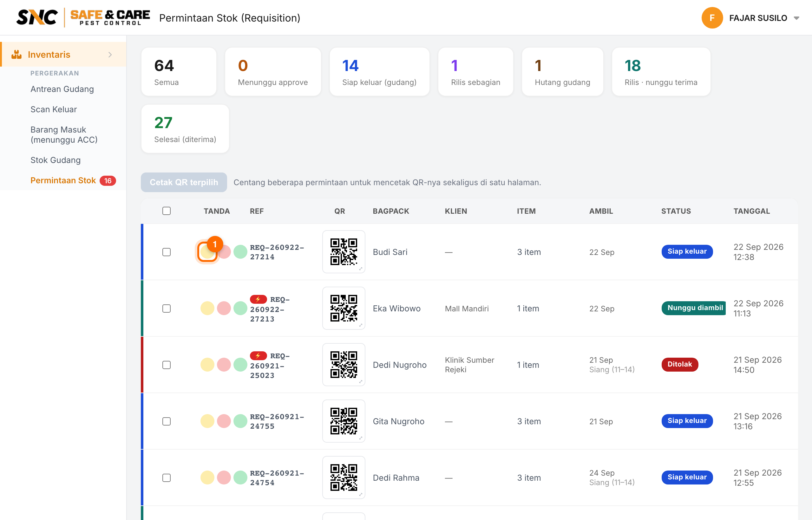Filter by the Hutang gudang card
Screen dimensions: 812x520
tap(562, 72)
